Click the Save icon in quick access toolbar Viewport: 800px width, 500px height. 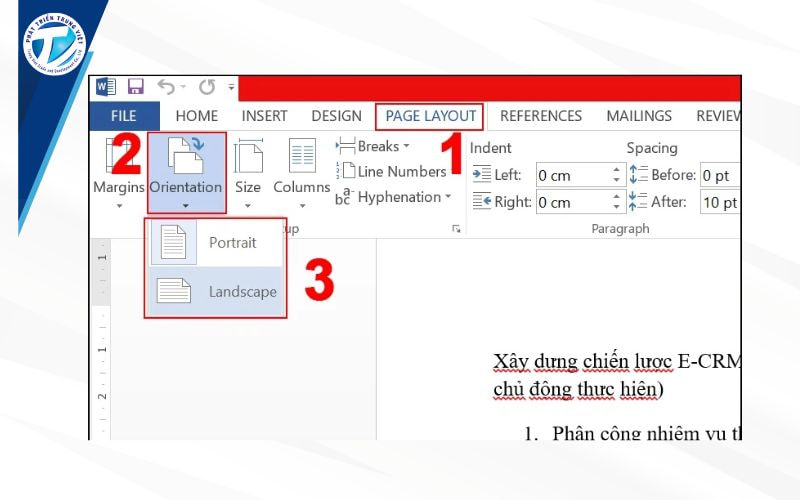point(135,87)
